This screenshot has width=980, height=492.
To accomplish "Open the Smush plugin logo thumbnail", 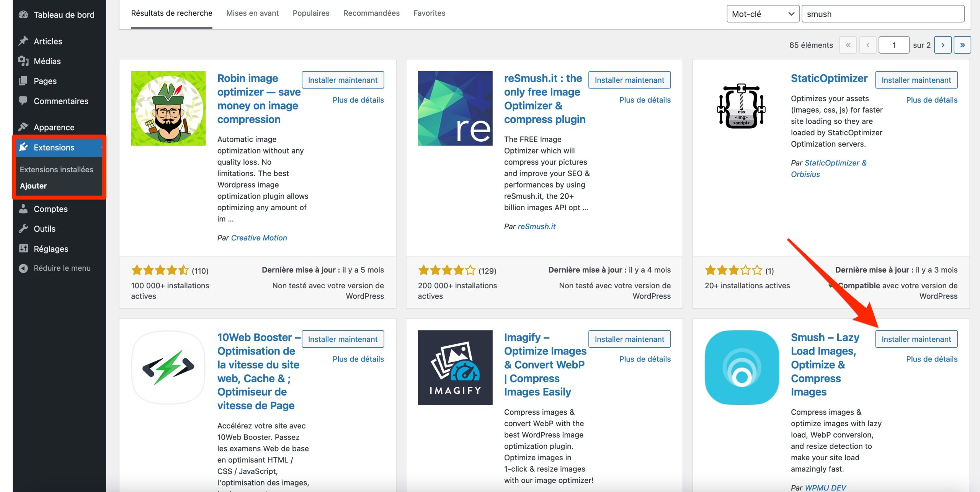I will (x=742, y=368).
